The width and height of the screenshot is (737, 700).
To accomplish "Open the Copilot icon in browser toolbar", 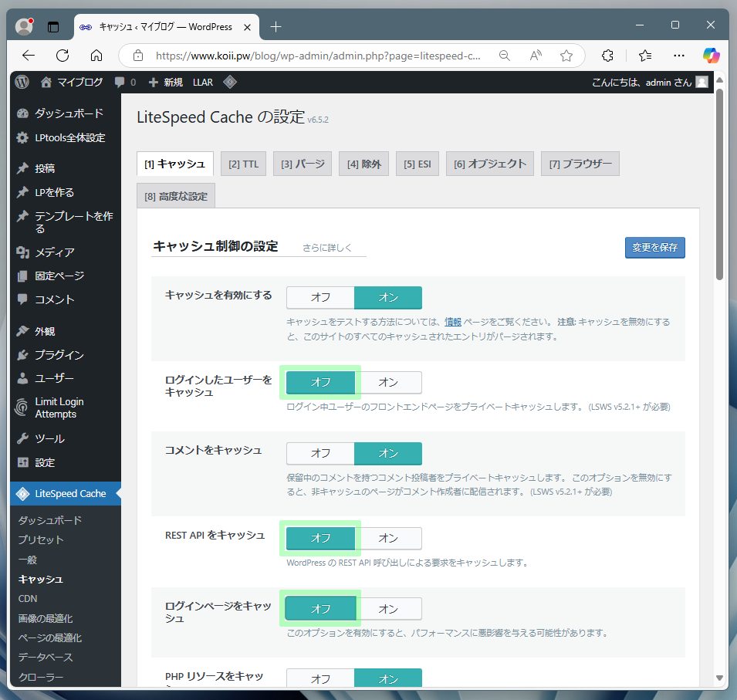I will [712, 56].
